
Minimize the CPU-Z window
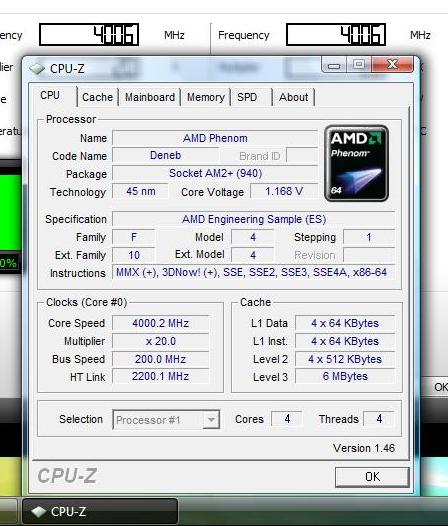334,64
